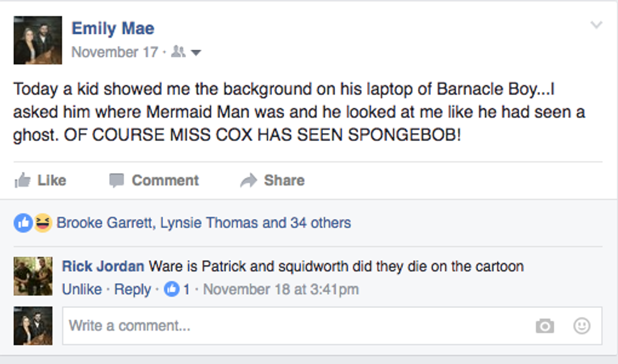Show the 34 others who reacted
This screenshot has width=618, height=364.
pyautogui.click(x=320, y=222)
